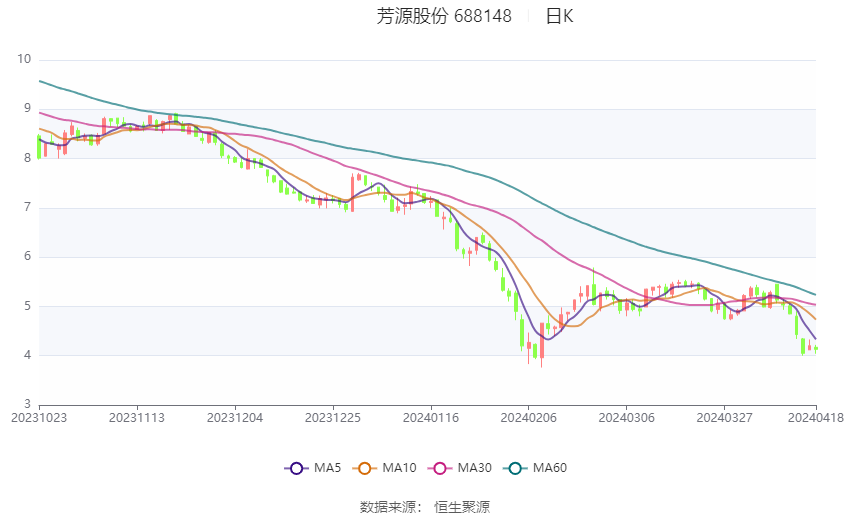Viewport: 850px width, 517px height.
Task: Select the 20240206 x-axis date label
Action: coord(529,418)
